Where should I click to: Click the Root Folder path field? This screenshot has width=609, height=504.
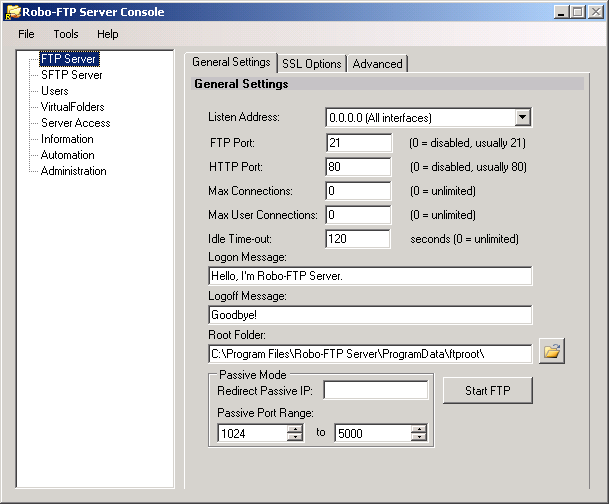tap(370, 354)
